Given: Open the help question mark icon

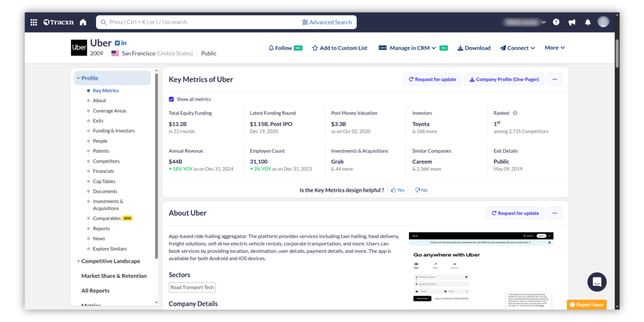Looking at the screenshot, I should 556,22.
